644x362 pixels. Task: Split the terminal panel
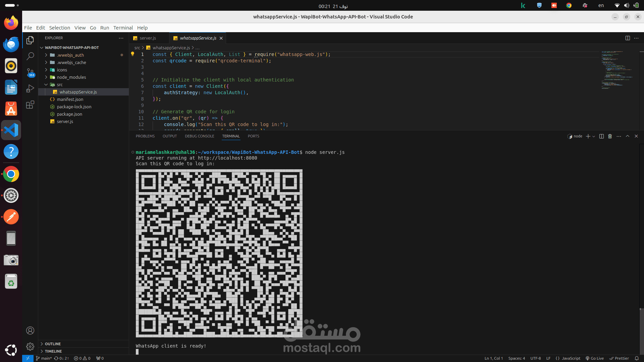click(601, 136)
